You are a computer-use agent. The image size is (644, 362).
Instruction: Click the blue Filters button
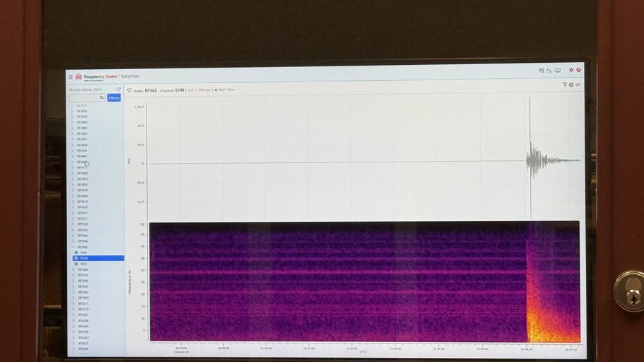[x=114, y=97]
